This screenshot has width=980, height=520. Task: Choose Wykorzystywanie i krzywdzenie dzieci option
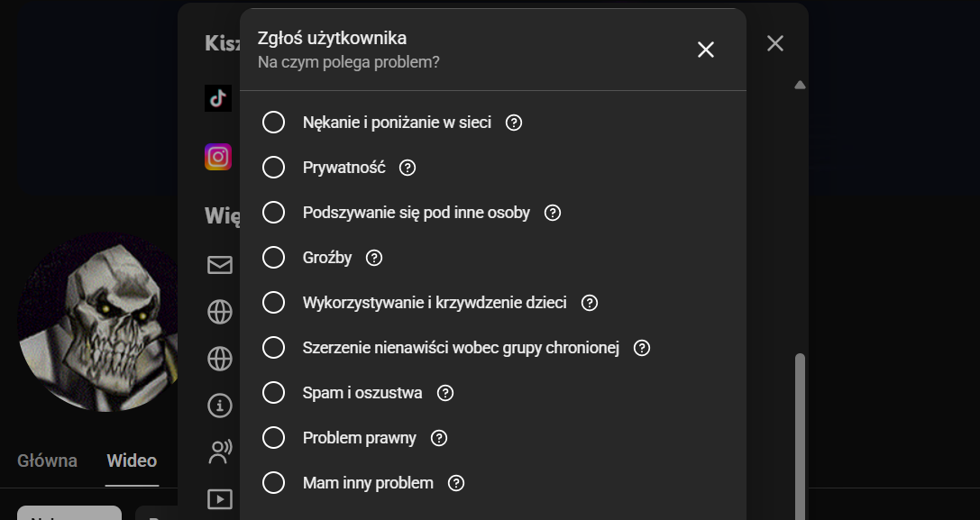pyautogui.click(x=273, y=303)
